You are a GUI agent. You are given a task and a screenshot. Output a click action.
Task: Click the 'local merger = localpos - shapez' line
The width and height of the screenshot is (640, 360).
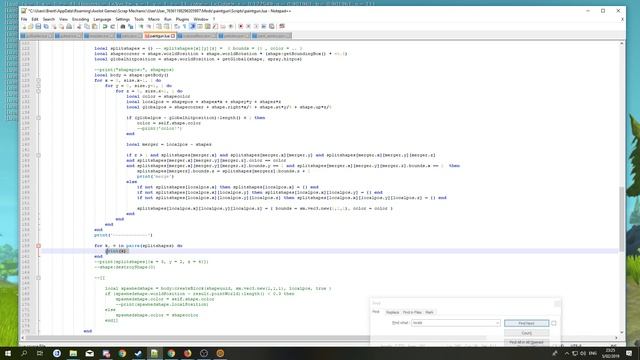click(x=169, y=144)
